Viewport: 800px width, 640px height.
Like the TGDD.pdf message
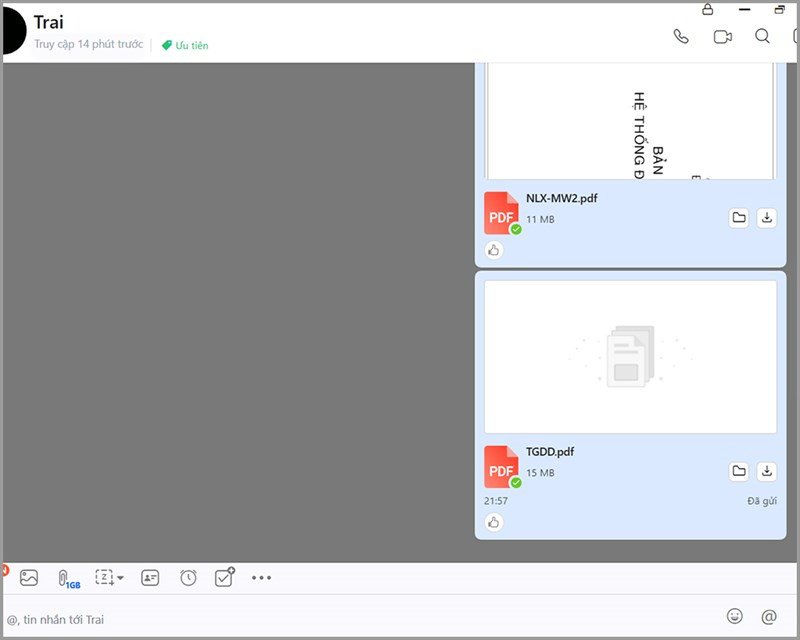click(x=494, y=522)
